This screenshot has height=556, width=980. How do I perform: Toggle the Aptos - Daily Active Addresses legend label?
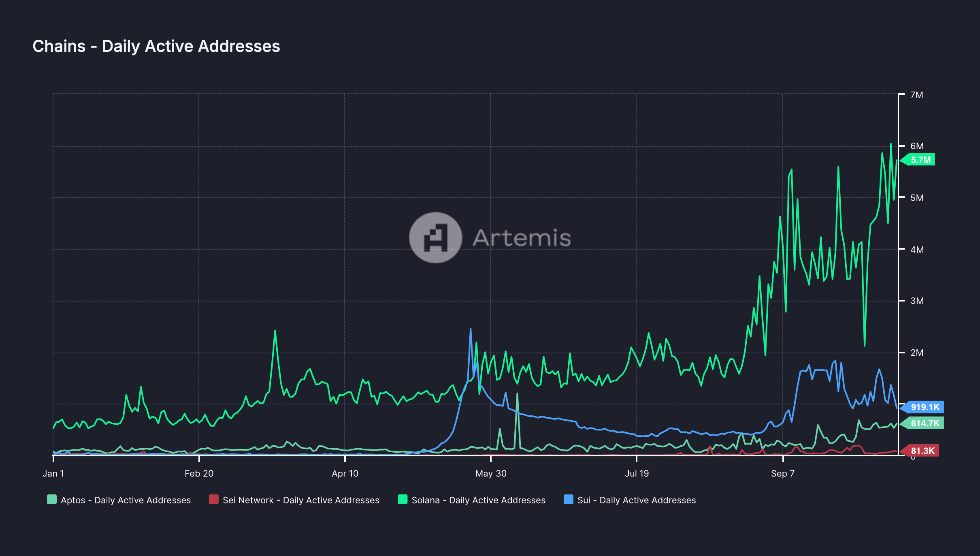coord(126,500)
